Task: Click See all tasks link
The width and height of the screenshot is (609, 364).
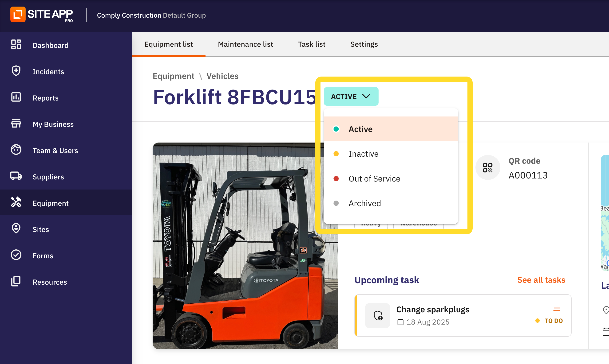Action: click(541, 280)
